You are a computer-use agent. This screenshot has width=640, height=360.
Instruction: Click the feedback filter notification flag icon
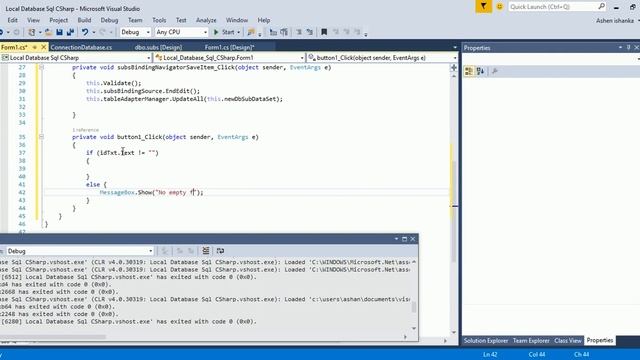click(484, 7)
